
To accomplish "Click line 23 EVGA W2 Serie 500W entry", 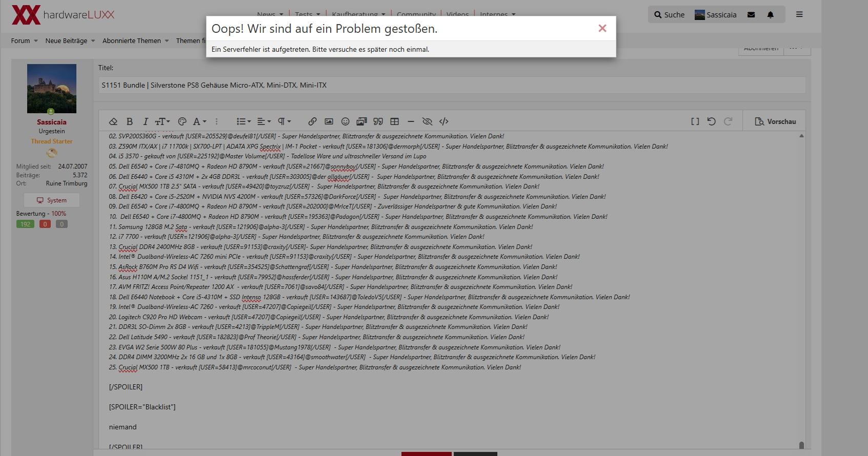I will 335,347.
